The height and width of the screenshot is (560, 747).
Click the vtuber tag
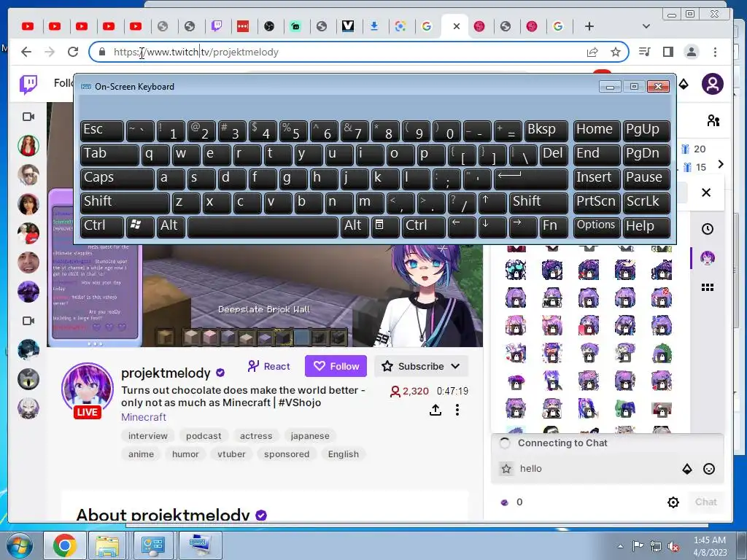(x=231, y=454)
